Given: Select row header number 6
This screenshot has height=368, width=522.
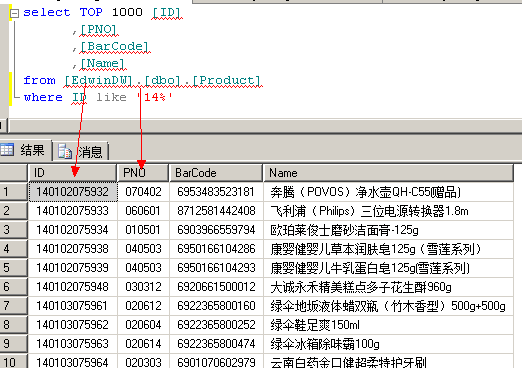Looking at the screenshot, I should click(14, 287).
